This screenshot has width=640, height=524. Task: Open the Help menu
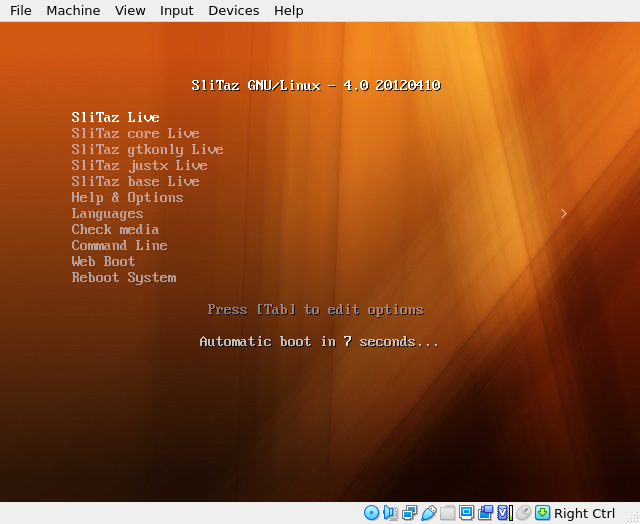click(289, 10)
